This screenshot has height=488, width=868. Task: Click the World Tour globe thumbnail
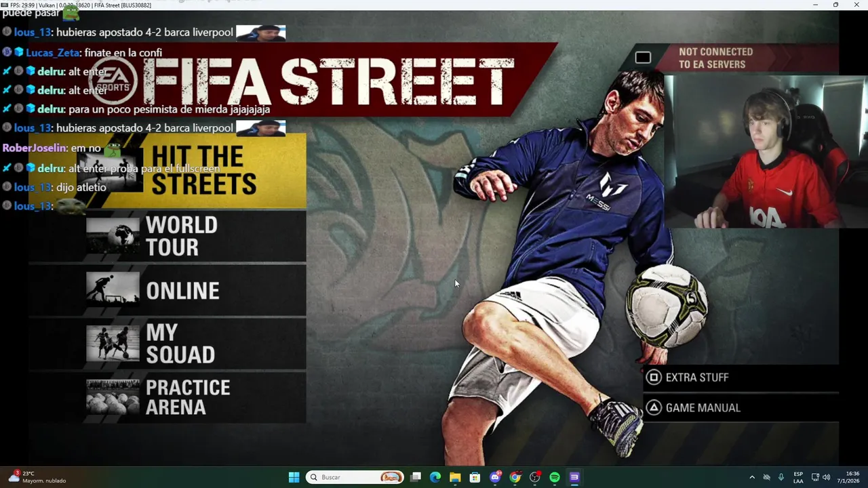pyautogui.click(x=113, y=236)
